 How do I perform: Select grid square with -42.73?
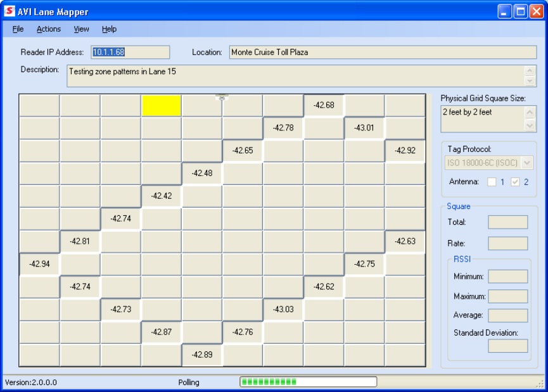(x=120, y=310)
